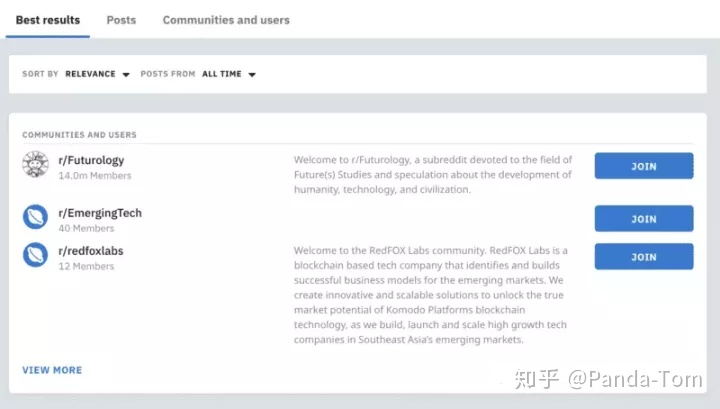This screenshot has width=720, height=409.
Task: Follow the View More link
Action: [x=52, y=370]
